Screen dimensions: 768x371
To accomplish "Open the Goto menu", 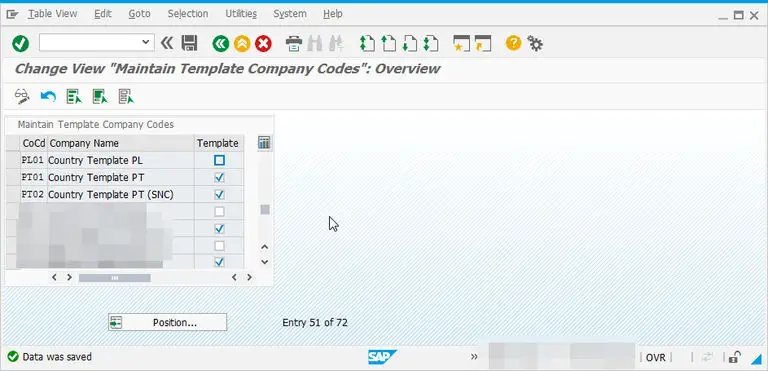I will coord(139,14).
